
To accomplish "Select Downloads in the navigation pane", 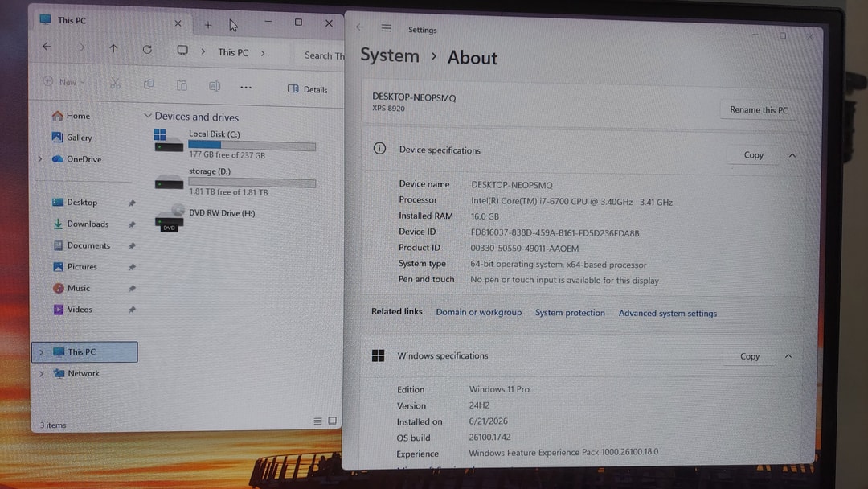I will pyautogui.click(x=88, y=224).
